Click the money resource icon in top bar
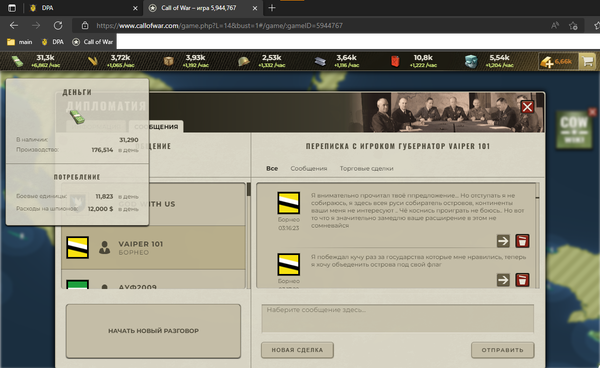Screen dimensions: 600x368 tap(17, 61)
